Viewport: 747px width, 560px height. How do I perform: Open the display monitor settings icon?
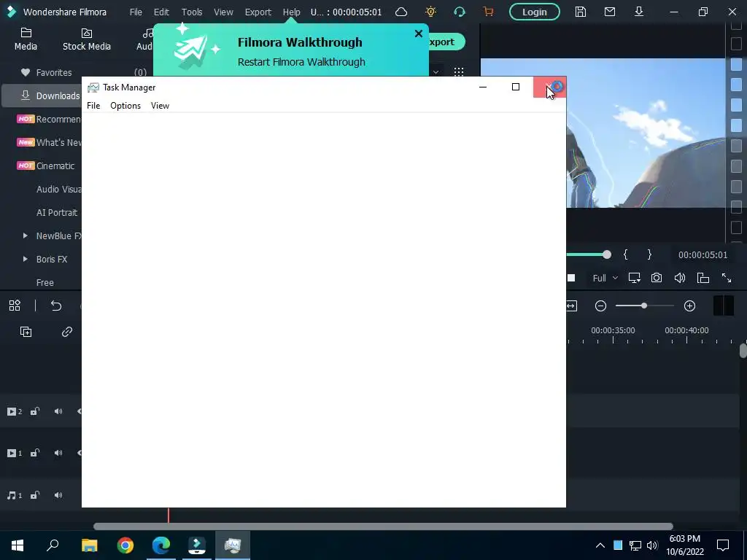tap(634, 278)
